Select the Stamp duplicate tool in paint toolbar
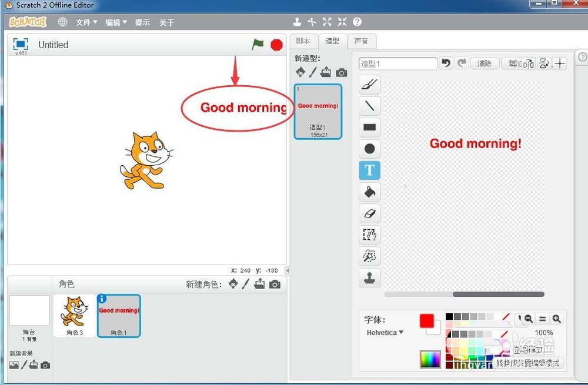Viewport: 588px width, 385px height. pyautogui.click(x=369, y=278)
